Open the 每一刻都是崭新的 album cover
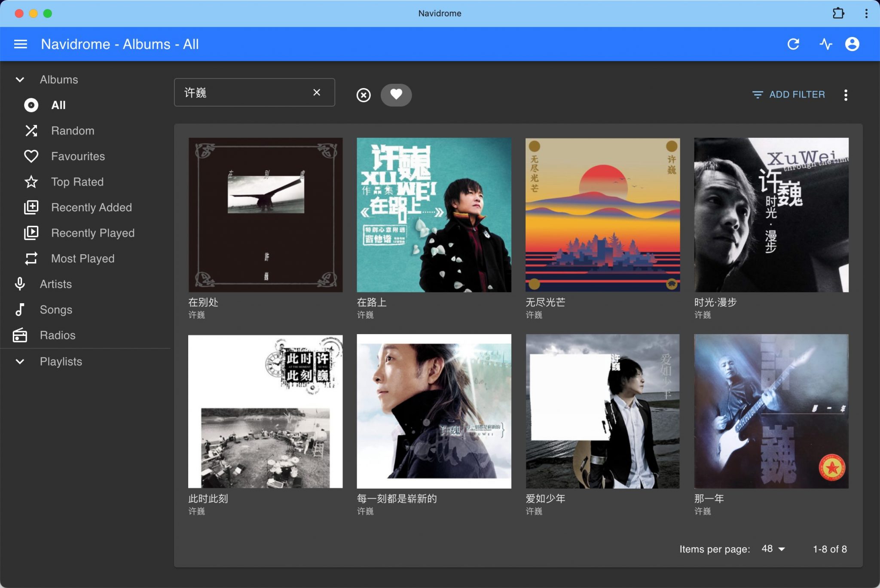The width and height of the screenshot is (880, 588). click(x=434, y=411)
